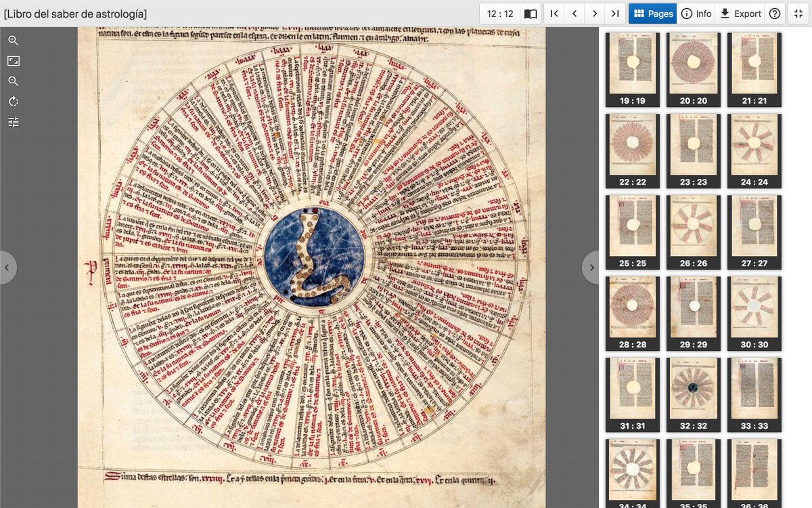Click right arrow beside manuscript image
Viewport: 812px width, 508px height.
click(x=591, y=268)
